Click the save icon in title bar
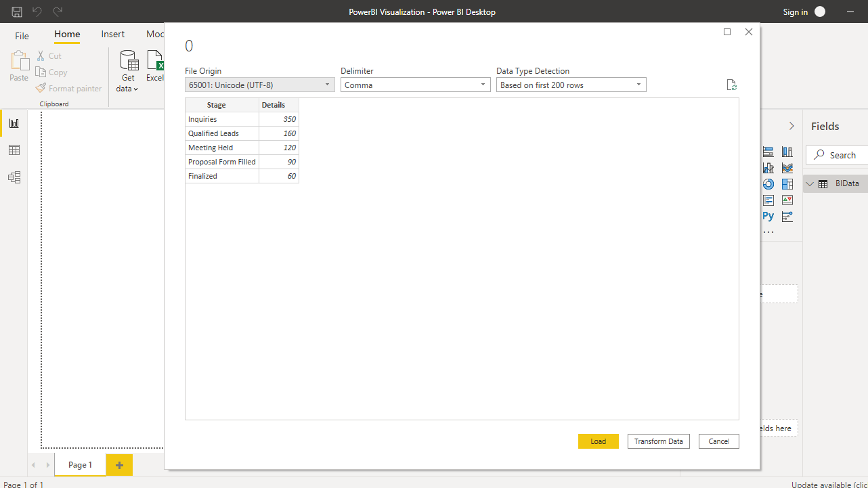This screenshot has width=868, height=488. click(x=17, y=12)
